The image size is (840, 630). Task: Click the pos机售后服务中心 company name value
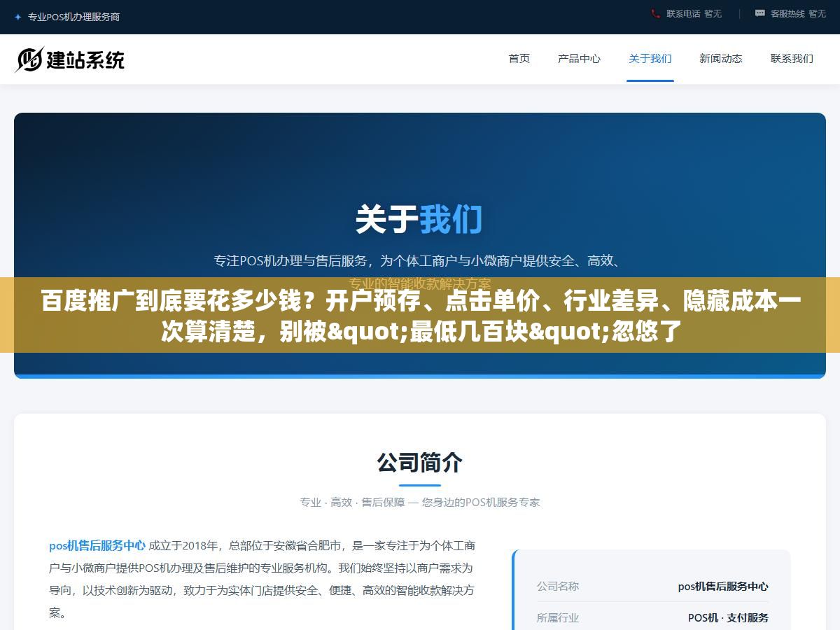pyautogui.click(x=723, y=587)
